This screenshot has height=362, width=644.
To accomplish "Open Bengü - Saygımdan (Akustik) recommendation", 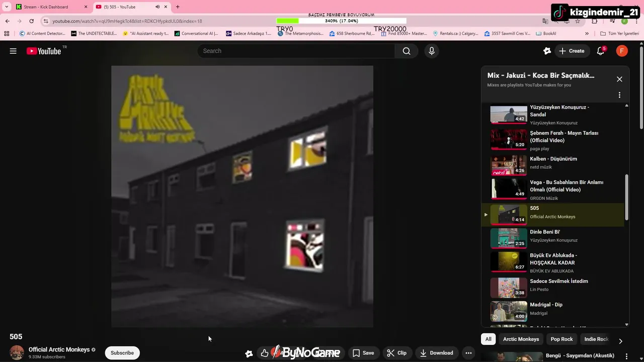I will coord(580,355).
